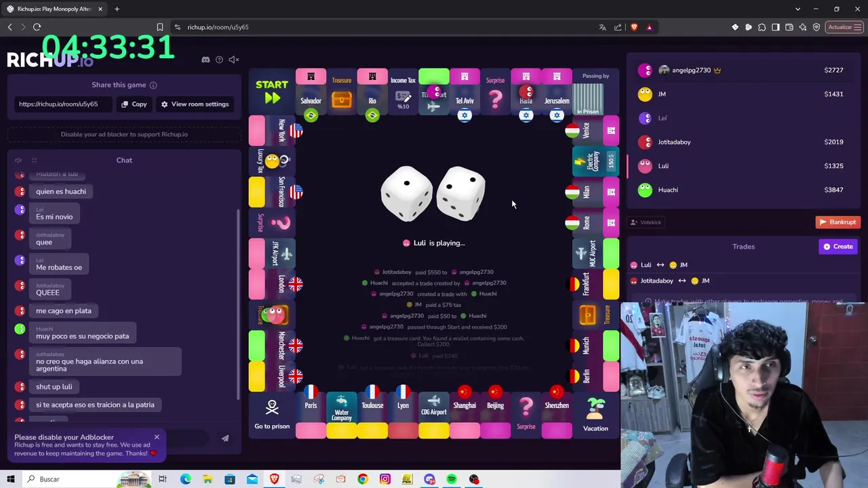The image size is (868, 488).
Task: Select the Surprise tile on the left side
Action: [272, 222]
